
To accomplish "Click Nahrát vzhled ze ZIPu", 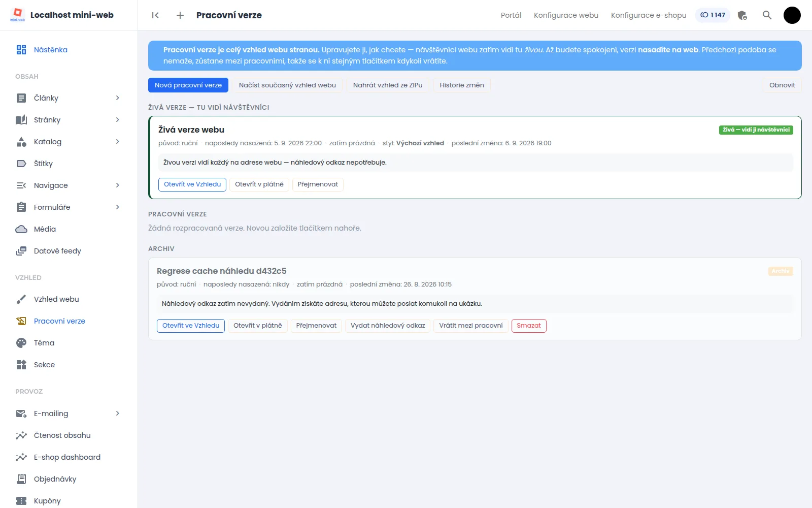I will (x=388, y=85).
